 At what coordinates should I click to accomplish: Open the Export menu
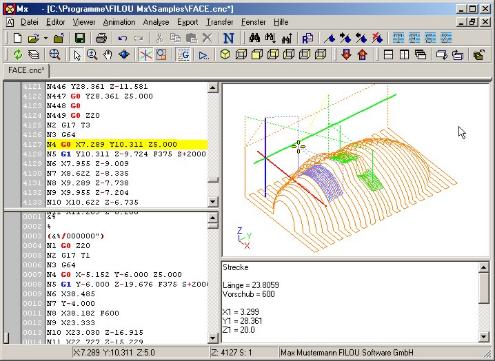pyautogui.click(x=188, y=22)
